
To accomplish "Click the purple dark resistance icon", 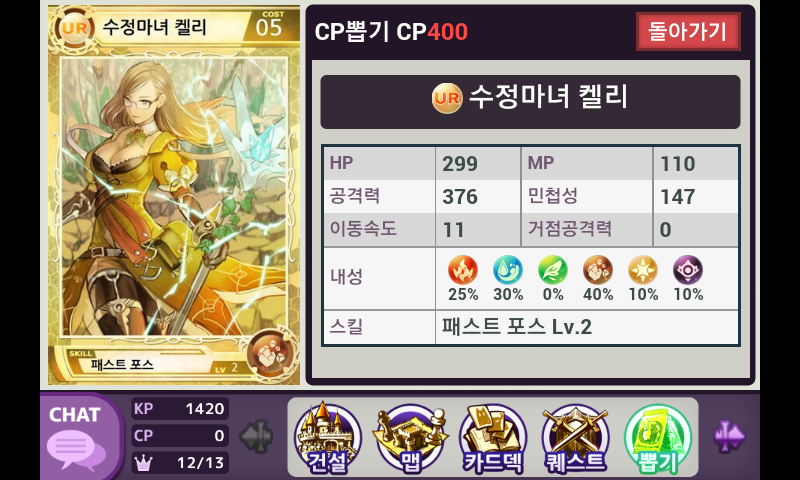I will tap(688, 270).
